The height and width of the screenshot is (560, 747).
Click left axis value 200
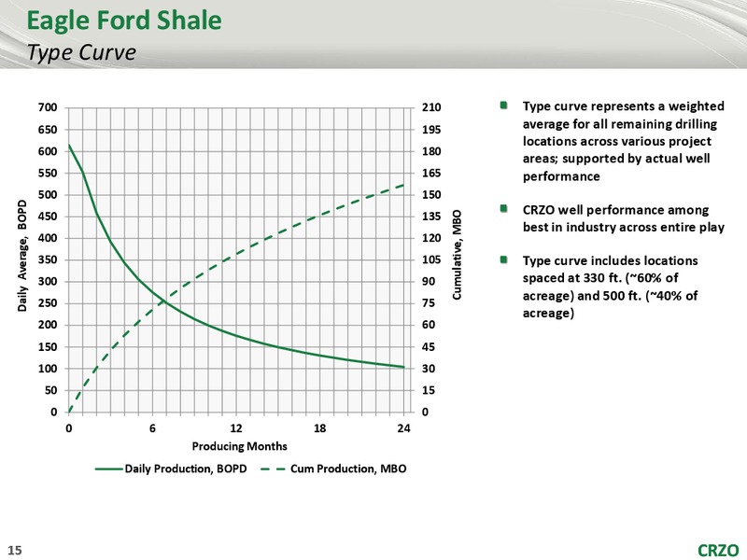pyautogui.click(x=48, y=325)
